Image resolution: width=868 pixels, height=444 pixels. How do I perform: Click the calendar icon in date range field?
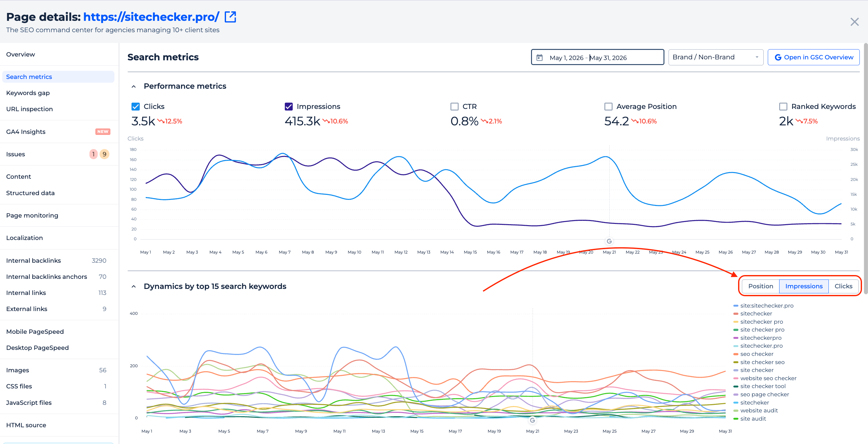click(540, 57)
